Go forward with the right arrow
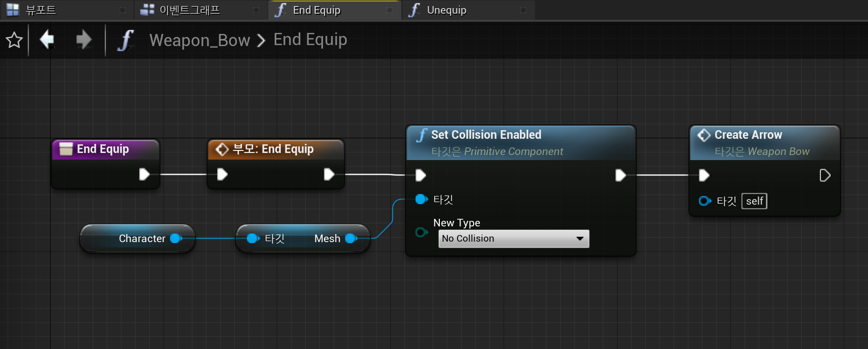868x349 pixels. coord(84,40)
